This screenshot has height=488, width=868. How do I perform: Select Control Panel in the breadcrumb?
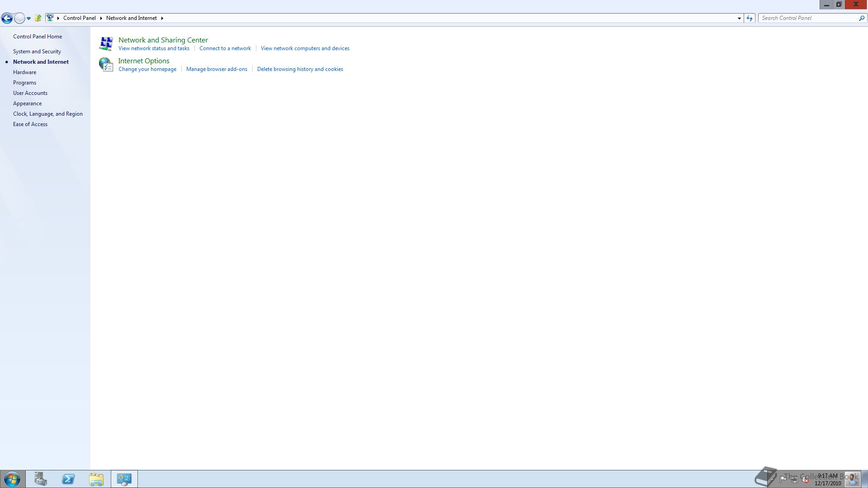click(x=79, y=18)
